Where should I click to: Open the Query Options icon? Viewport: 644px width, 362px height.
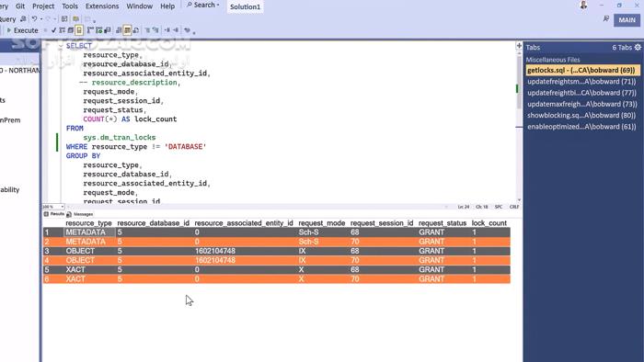[71, 30]
